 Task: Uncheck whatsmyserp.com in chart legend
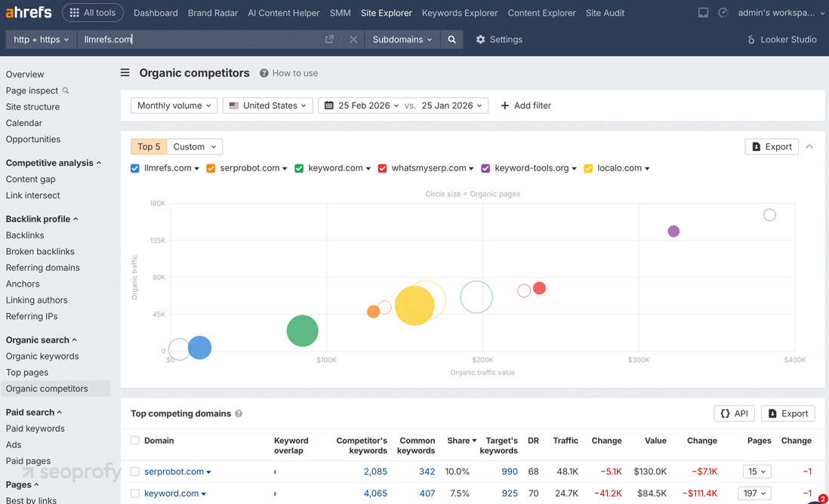(382, 168)
